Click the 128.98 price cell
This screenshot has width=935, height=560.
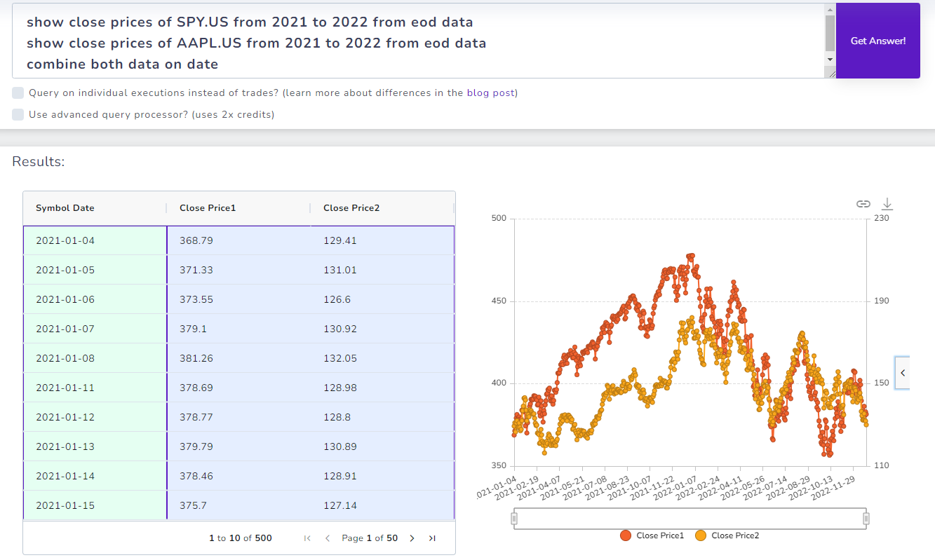coord(382,388)
